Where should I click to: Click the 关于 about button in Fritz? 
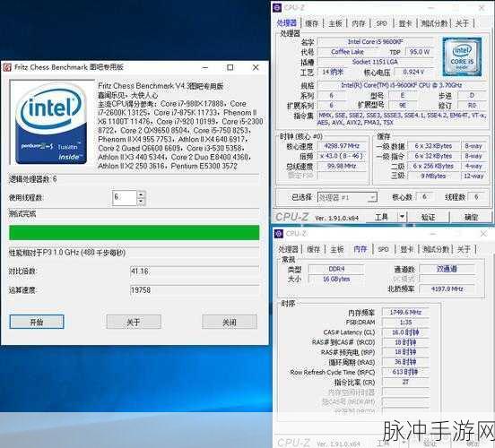pyautogui.click(x=134, y=322)
